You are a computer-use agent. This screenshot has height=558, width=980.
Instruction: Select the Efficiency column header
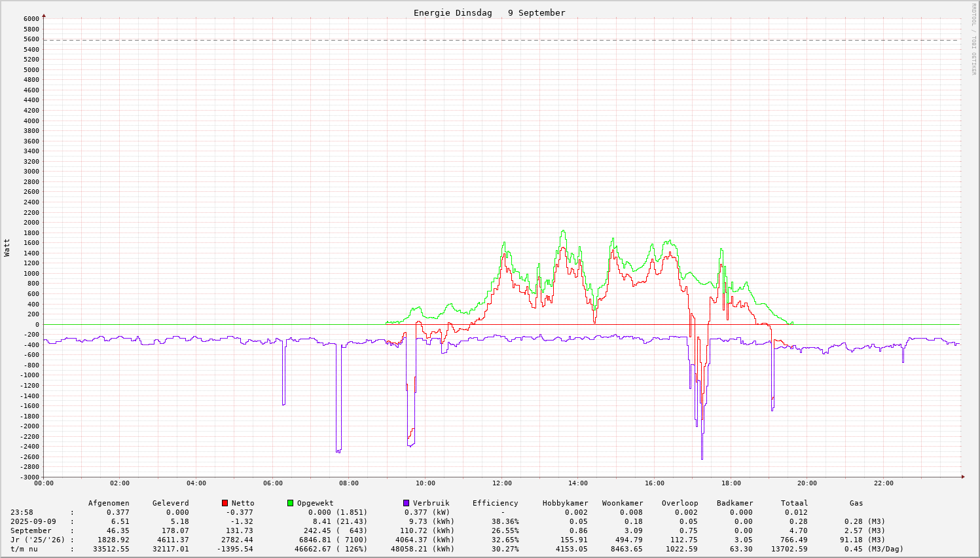pos(495,503)
